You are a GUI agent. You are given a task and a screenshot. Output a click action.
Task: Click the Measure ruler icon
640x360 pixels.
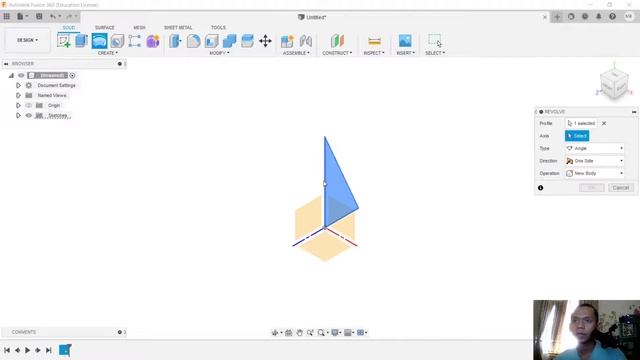pyautogui.click(x=374, y=41)
